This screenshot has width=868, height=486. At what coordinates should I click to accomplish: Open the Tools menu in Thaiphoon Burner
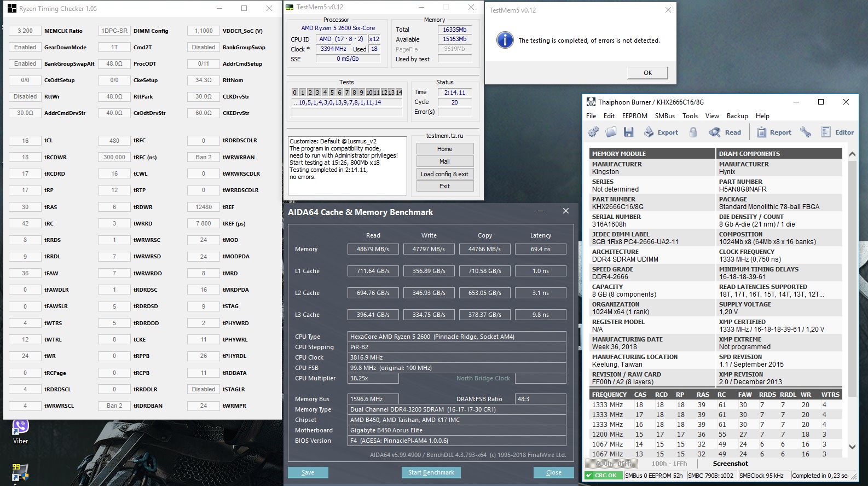click(690, 116)
